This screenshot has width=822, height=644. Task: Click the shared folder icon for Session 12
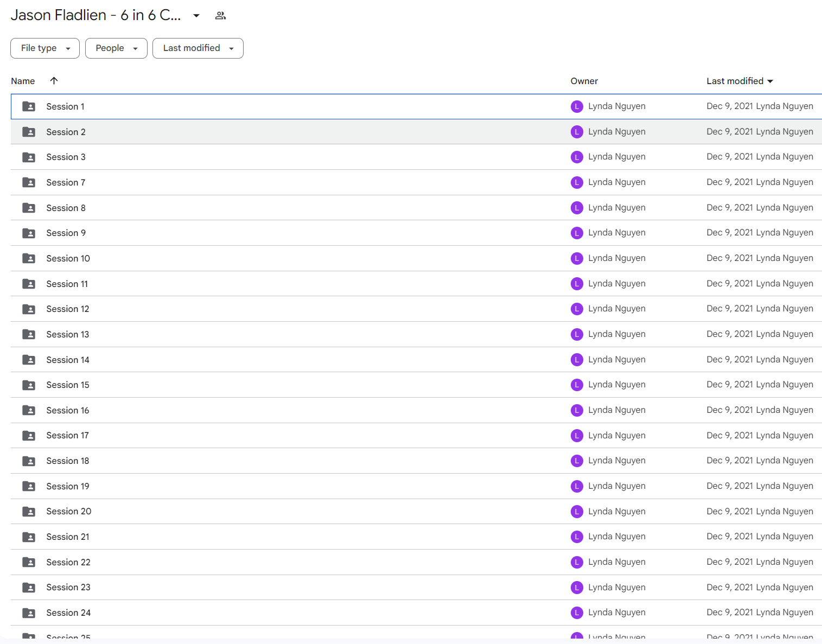click(29, 309)
